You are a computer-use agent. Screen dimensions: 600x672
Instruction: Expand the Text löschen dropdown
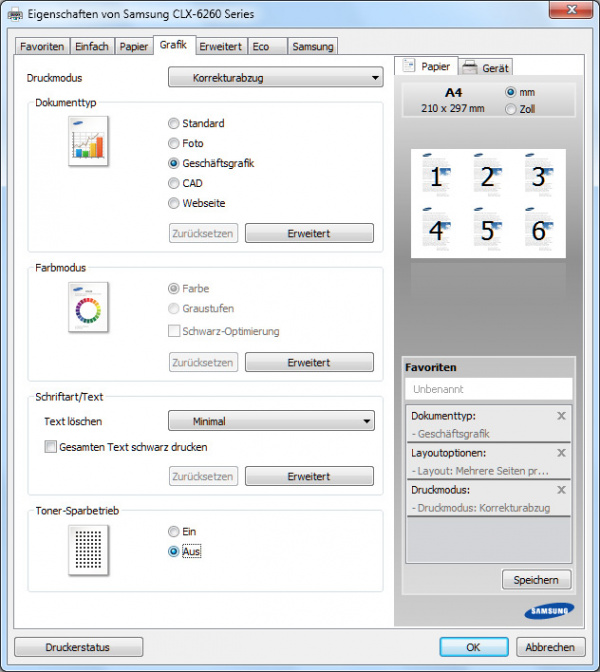[x=270, y=422]
